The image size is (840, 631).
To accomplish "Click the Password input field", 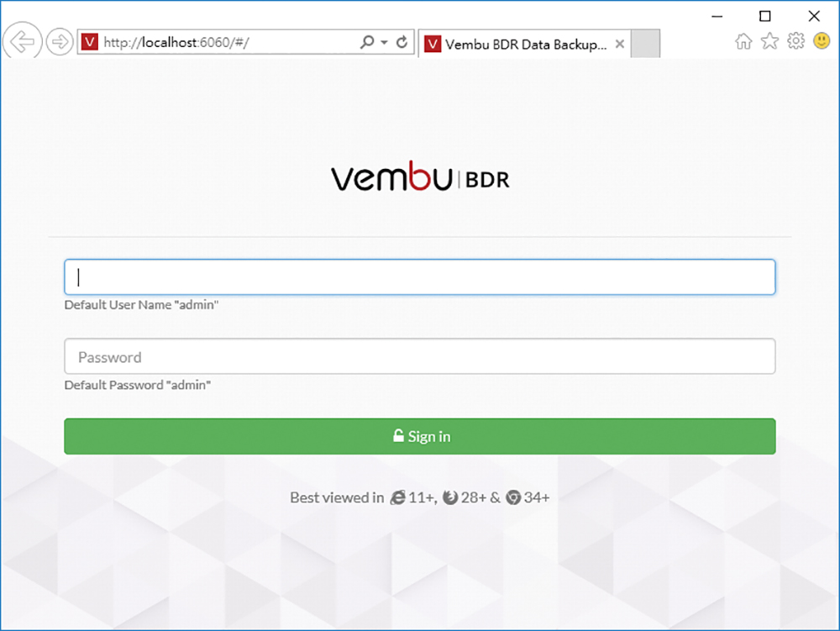I will [420, 356].
